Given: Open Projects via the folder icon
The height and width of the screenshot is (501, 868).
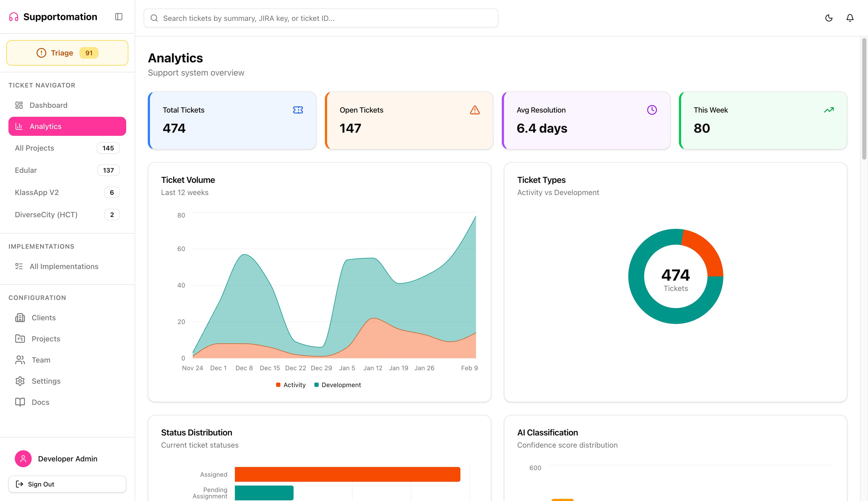Looking at the screenshot, I should coord(20,338).
